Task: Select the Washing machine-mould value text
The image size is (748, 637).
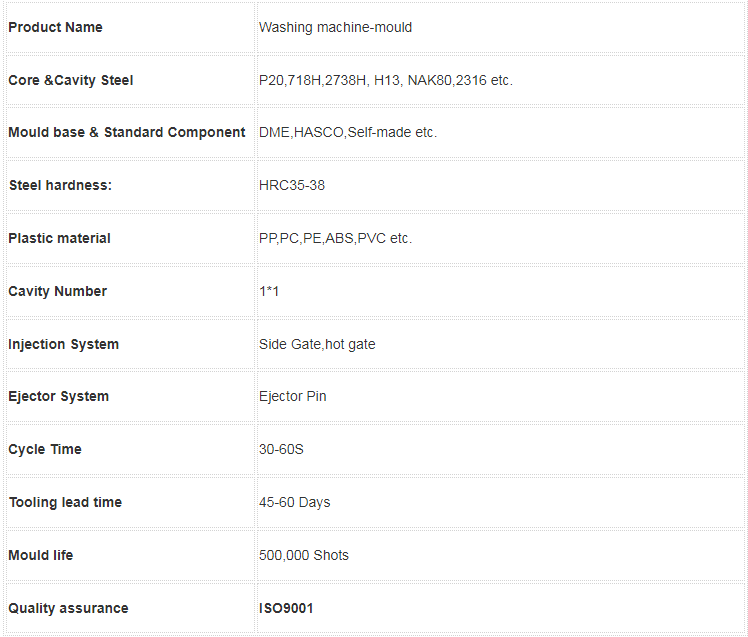Action: [x=335, y=28]
